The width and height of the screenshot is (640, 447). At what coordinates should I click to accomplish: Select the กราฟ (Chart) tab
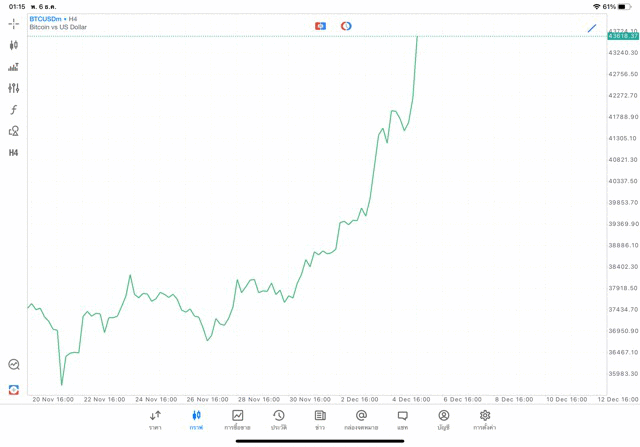coord(196,419)
